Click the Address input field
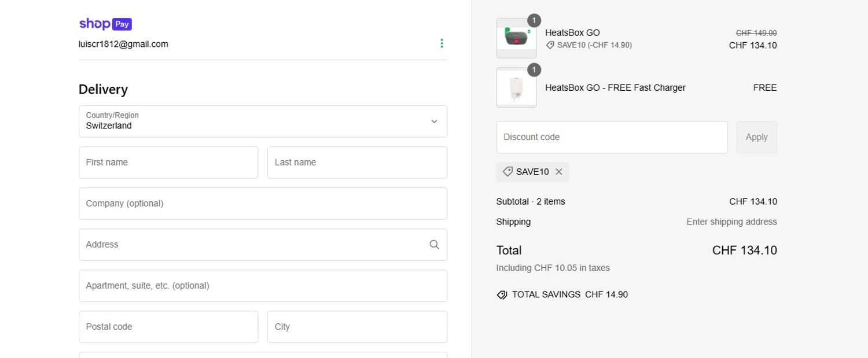The image size is (868, 358). coord(263,245)
